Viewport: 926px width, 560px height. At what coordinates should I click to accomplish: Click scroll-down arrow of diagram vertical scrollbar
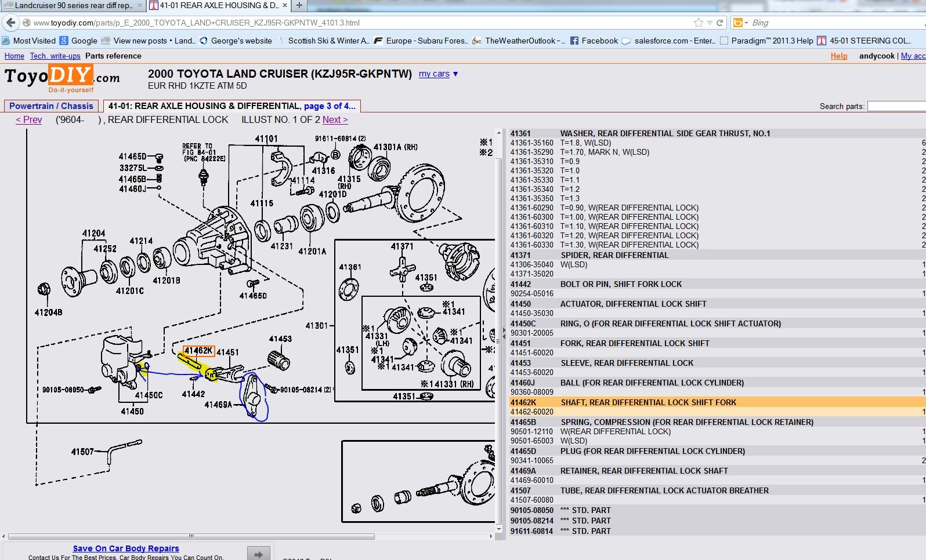point(498,529)
